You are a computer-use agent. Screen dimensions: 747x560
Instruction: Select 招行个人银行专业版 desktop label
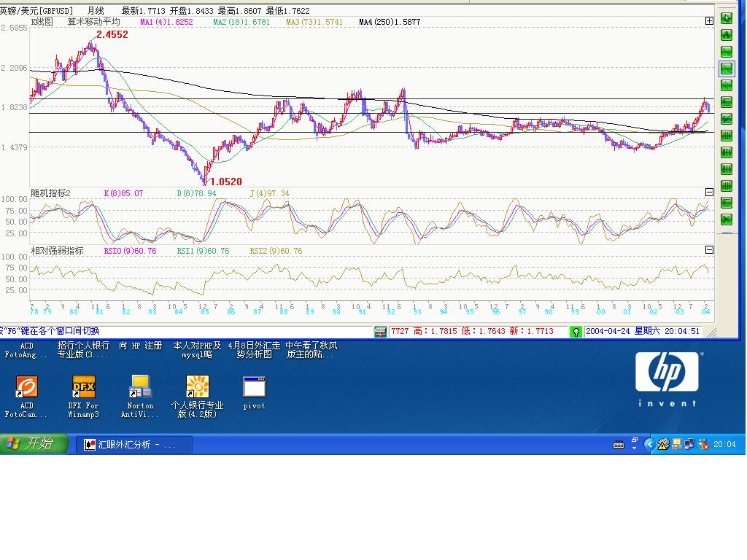pyautogui.click(x=83, y=350)
